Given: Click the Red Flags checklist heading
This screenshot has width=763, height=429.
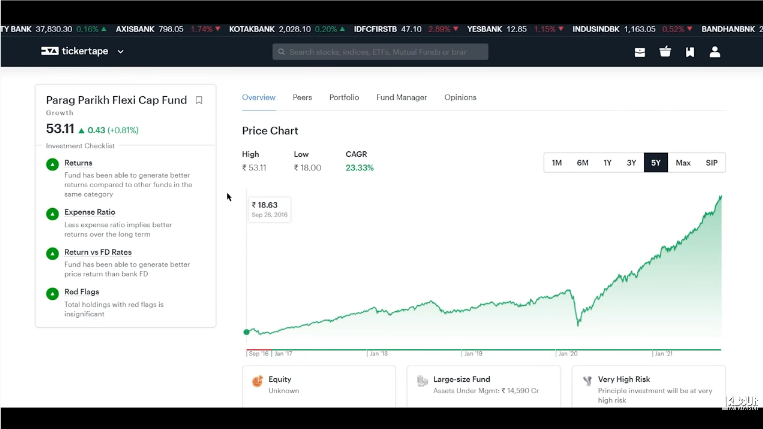Looking at the screenshot, I should [x=82, y=292].
